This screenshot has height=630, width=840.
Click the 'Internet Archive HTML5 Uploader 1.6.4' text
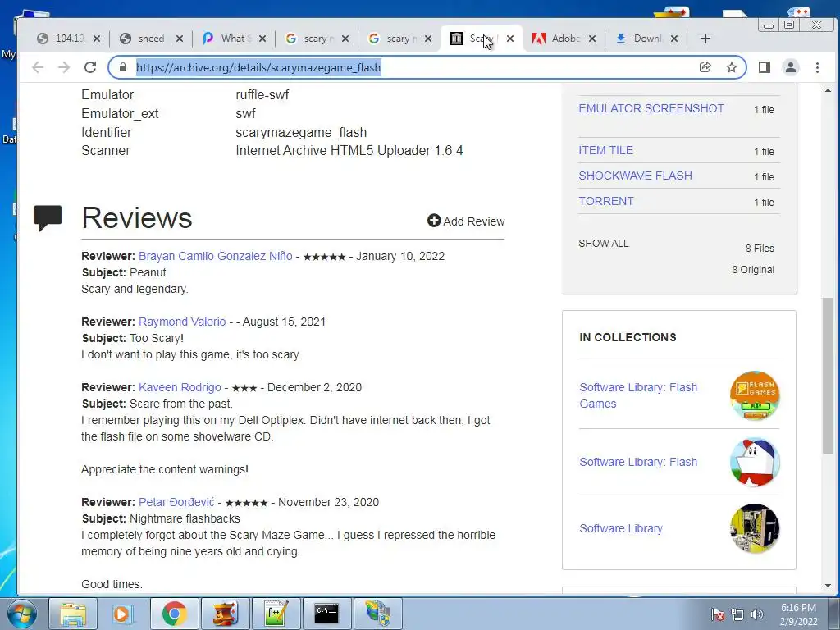pos(349,151)
